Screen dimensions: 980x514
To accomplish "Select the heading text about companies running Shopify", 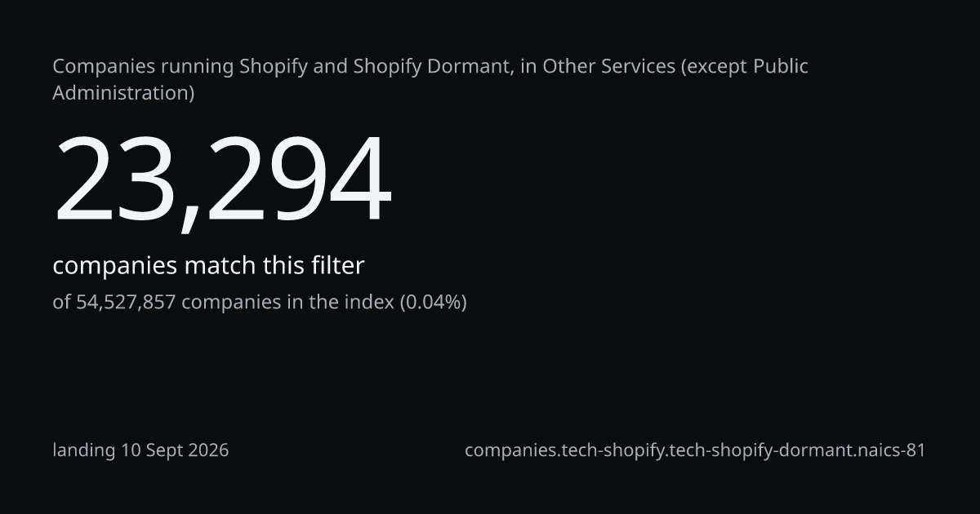I will point(430,79).
